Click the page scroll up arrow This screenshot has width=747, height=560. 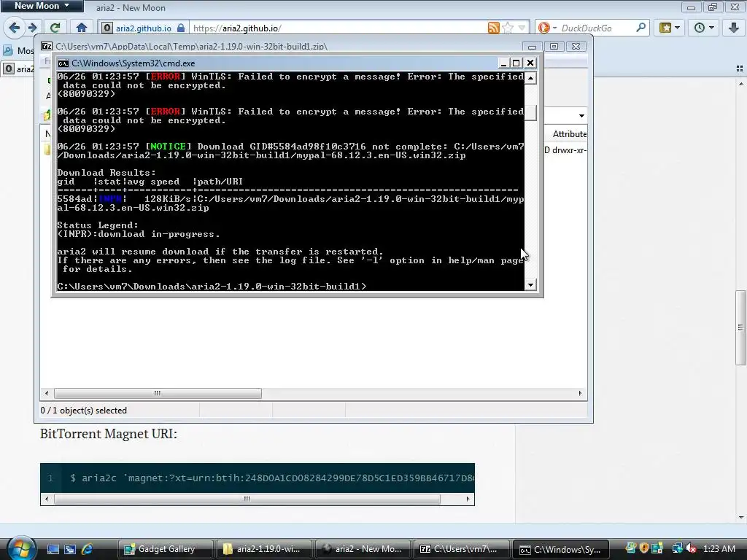point(741,84)
